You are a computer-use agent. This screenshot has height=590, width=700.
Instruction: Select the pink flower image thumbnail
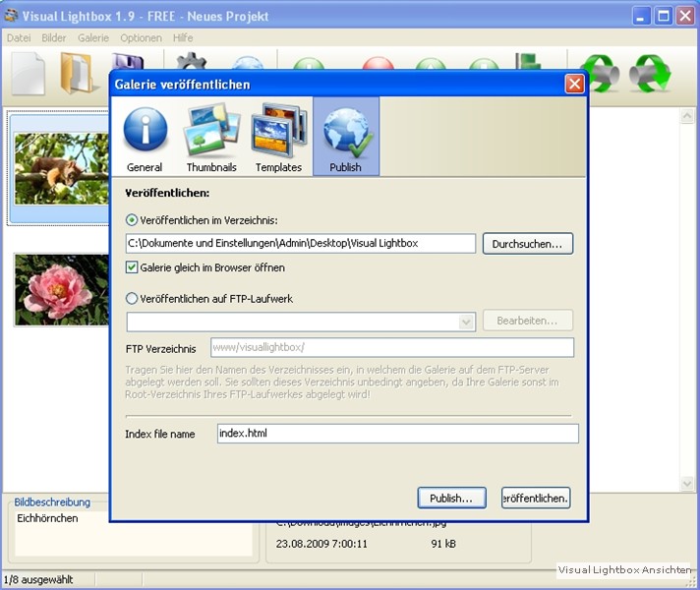pyautogui.click(x=61, y=289)
